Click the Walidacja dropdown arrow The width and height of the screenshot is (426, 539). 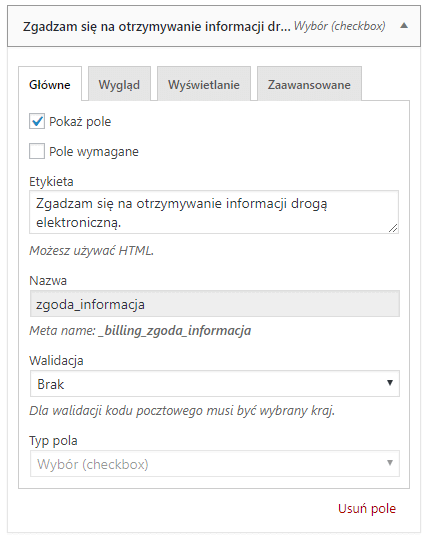(x=390, y=383)
